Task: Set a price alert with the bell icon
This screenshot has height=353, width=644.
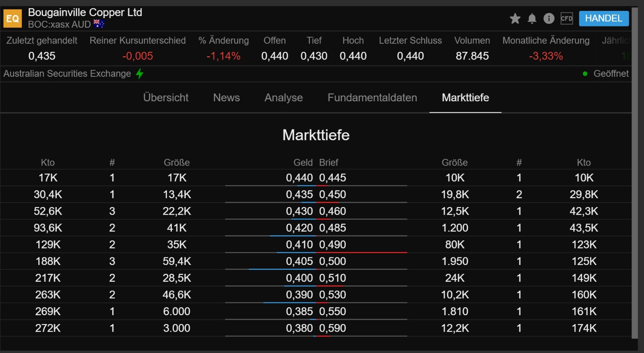Action: [x=532, y=18]
